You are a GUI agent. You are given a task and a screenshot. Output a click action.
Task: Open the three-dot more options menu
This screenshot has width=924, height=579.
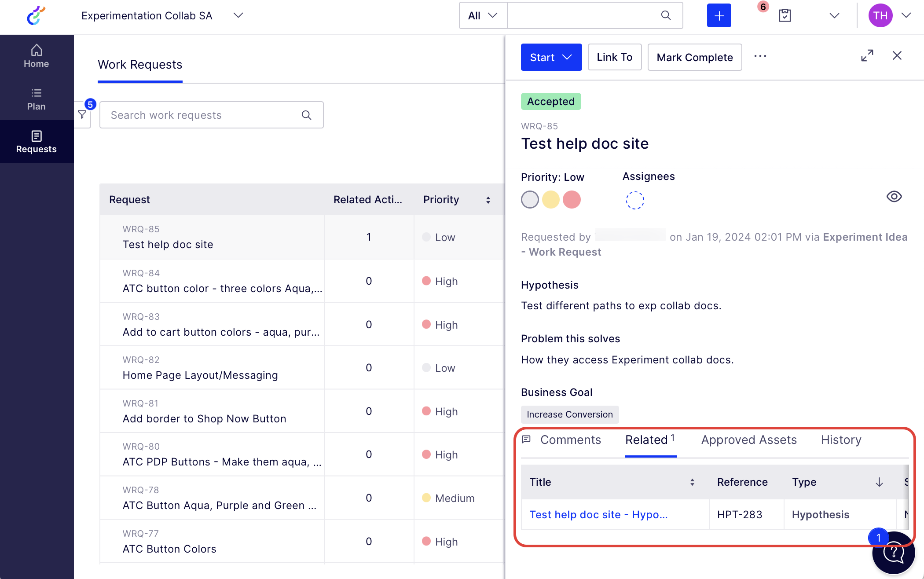point(760,56)
